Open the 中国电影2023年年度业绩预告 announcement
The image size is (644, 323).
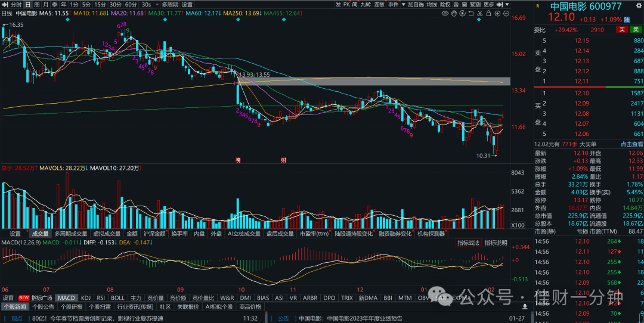pos(351,318)
